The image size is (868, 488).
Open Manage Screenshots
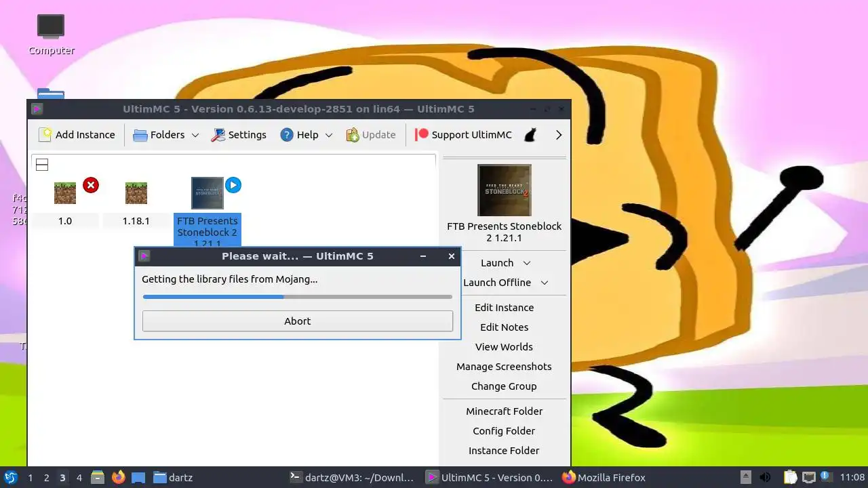tap(504, 367)
